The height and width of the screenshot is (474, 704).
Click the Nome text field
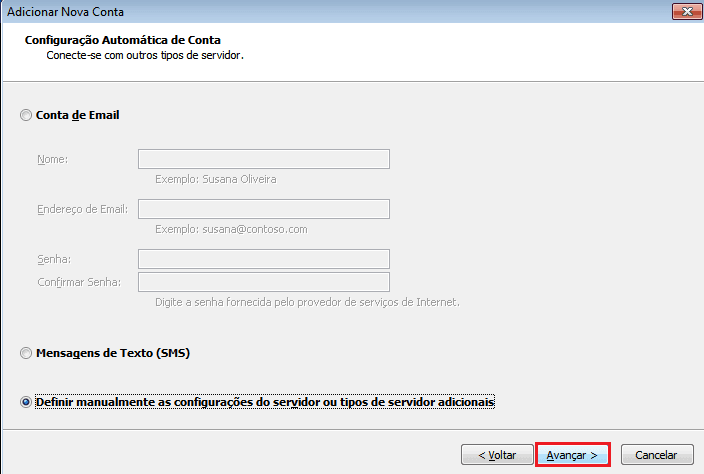[263, 160]
